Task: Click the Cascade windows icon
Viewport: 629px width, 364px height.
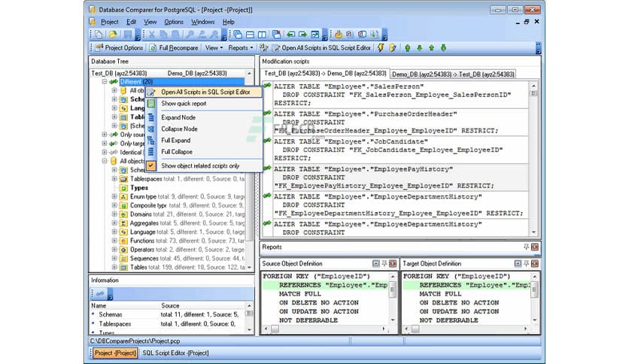Action: click(238, 35)
